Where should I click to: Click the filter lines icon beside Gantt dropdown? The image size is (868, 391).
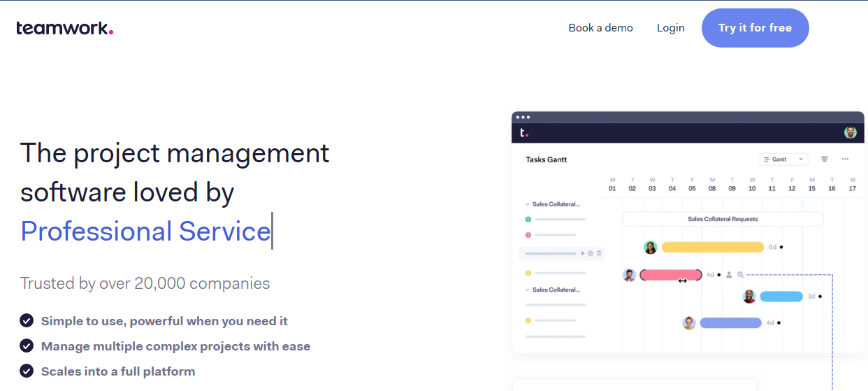pyautogui.click(x=825, y=159)
